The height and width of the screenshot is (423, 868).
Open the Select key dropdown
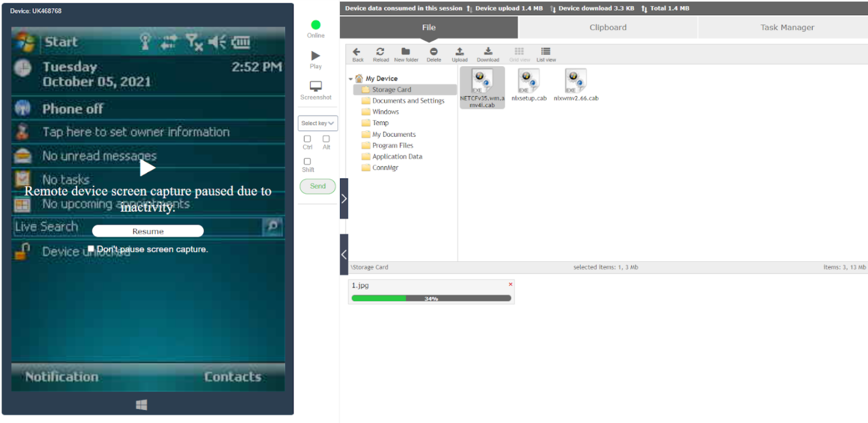point(318,123)
